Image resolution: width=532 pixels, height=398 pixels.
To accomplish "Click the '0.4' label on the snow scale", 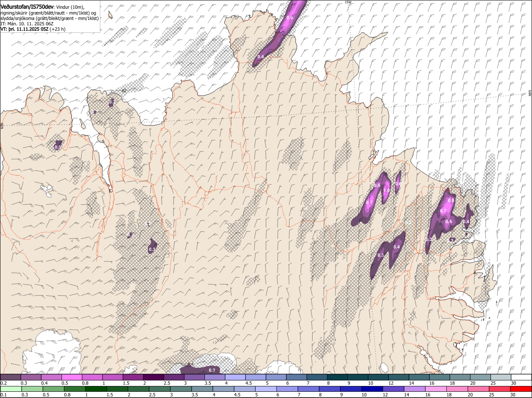I will [44, 383].
